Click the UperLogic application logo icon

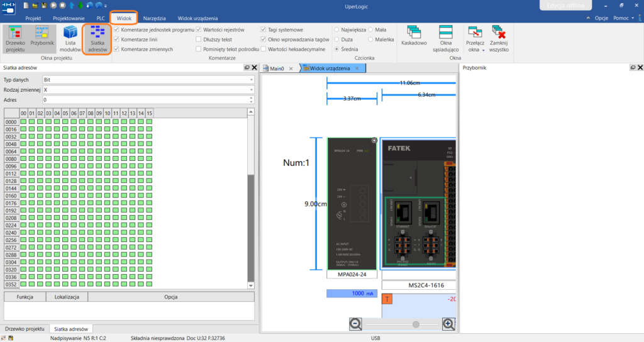pos(8,7)
